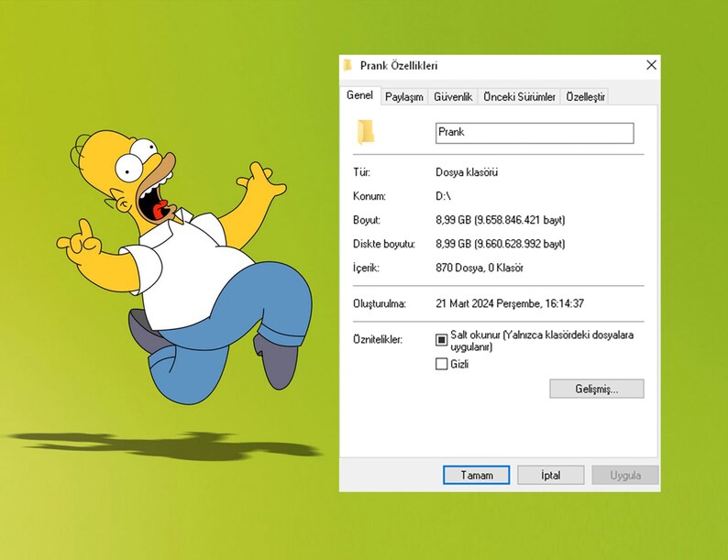Click the Diskte boyutu label

point(384,244)
